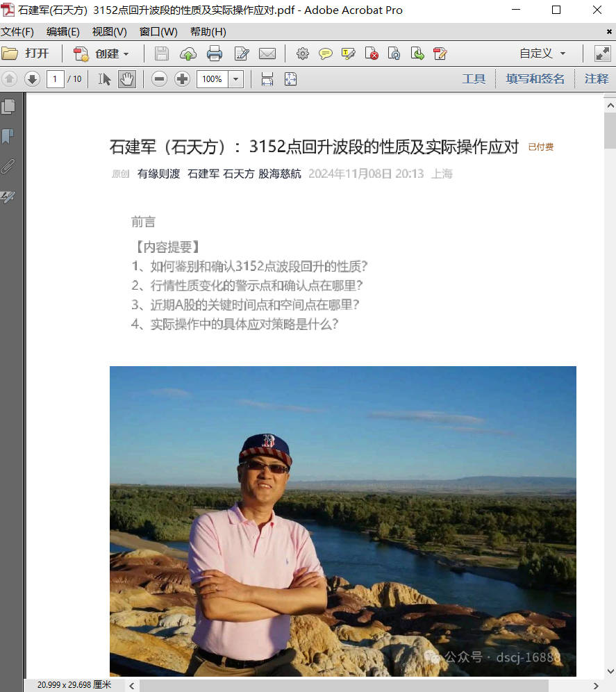Click the 100% zoom value field

point(213,79)
